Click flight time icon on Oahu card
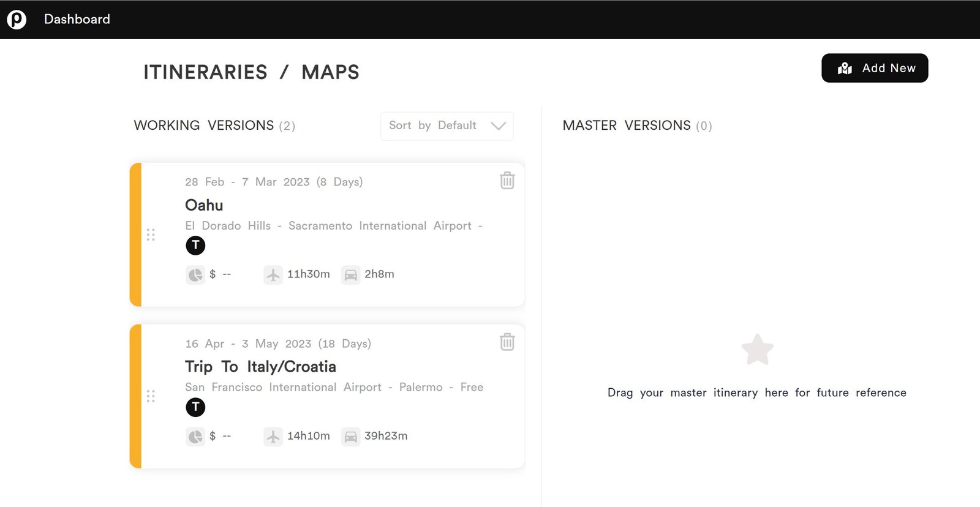The height and width of the screenshot is (507, 980). click(x=273, y=274)
